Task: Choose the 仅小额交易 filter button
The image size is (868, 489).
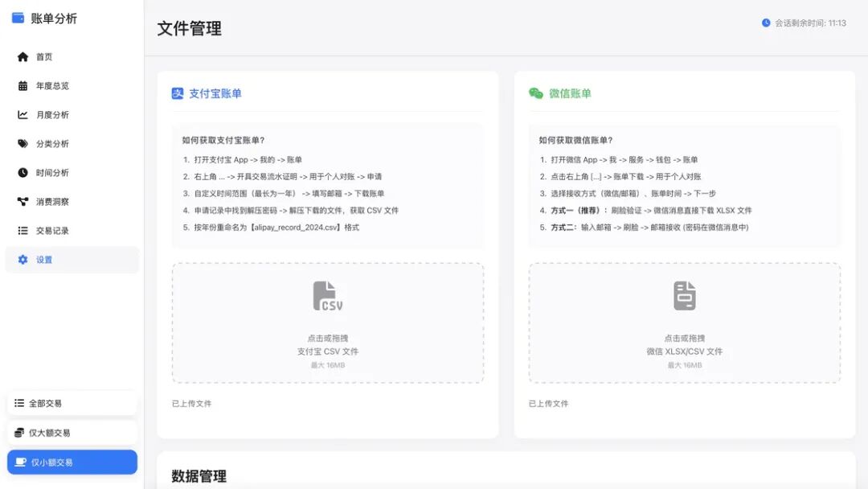Action: [x=72, y=462]
